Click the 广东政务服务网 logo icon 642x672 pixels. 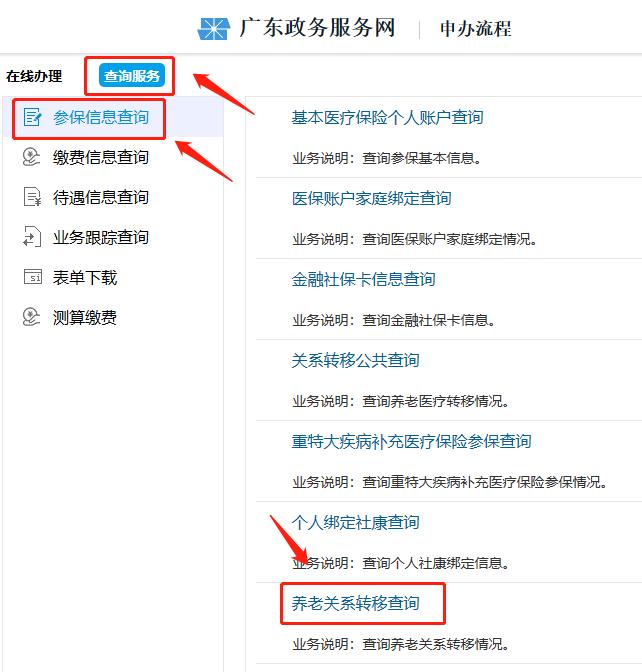pyautogui.click(x=213, y=29)
